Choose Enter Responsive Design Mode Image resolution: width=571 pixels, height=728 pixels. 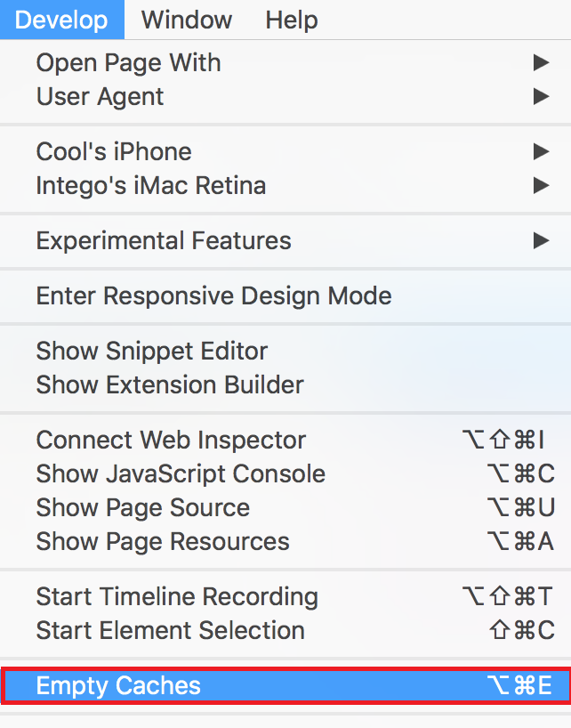pyautogui.click(x=213, y=295)
